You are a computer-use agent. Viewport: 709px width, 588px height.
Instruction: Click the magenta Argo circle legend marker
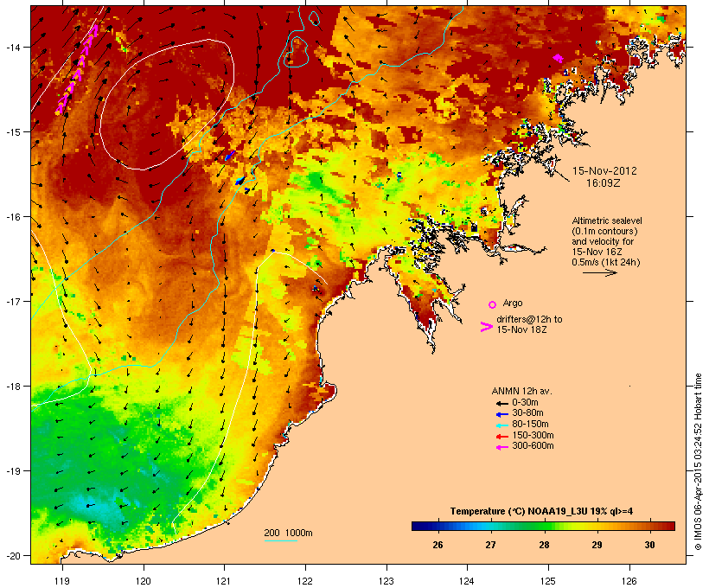(x=493, y=304)
